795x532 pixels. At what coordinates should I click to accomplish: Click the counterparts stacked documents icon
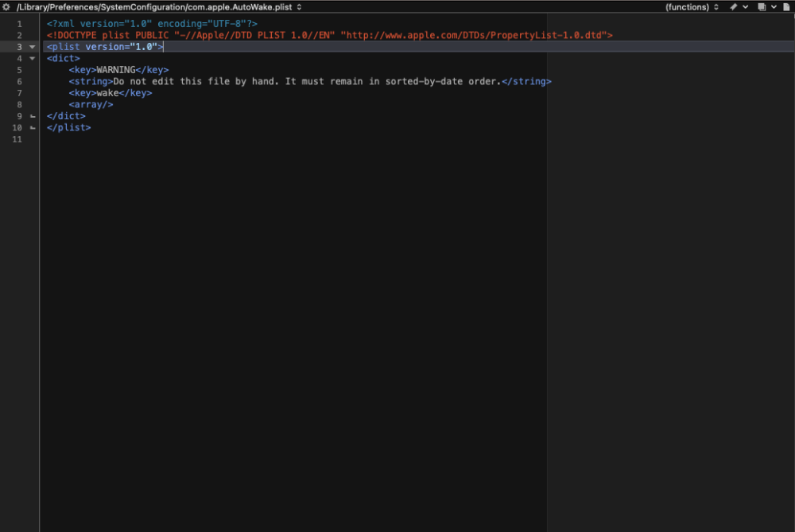click(x=762, y=7)
